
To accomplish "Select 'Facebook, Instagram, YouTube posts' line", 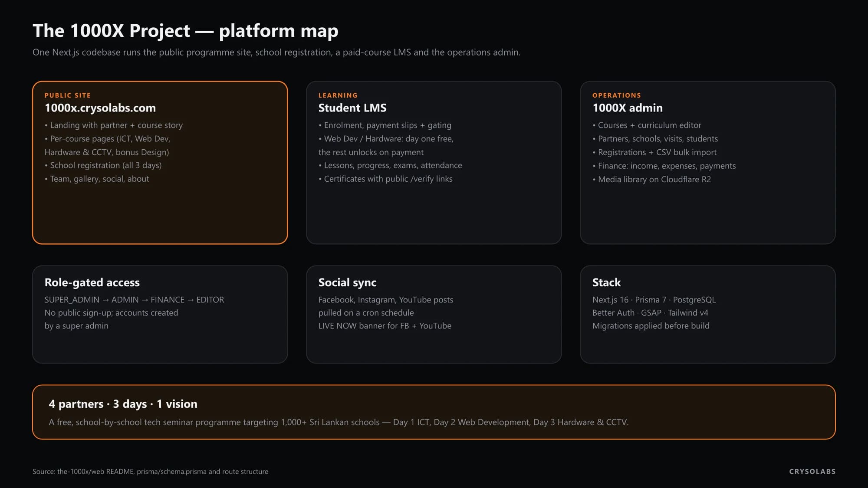I will [386, 300].
